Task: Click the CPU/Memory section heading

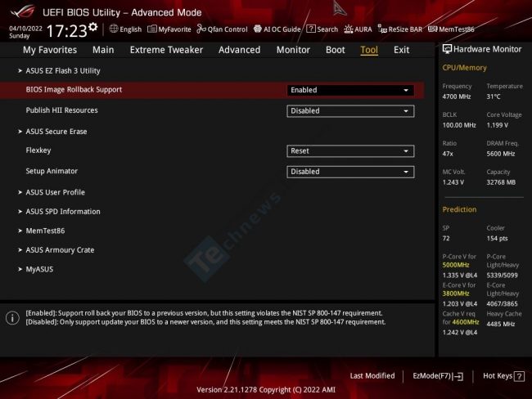Action: tap(464, 68)
